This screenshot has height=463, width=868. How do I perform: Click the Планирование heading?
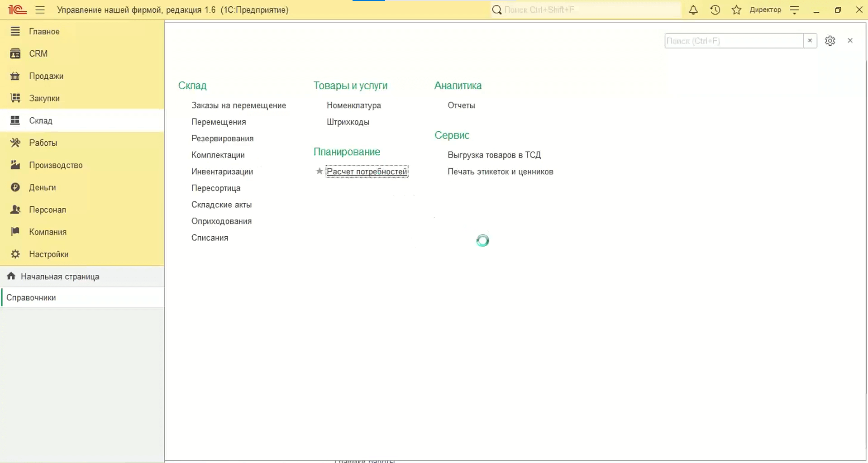click(347, 152)
